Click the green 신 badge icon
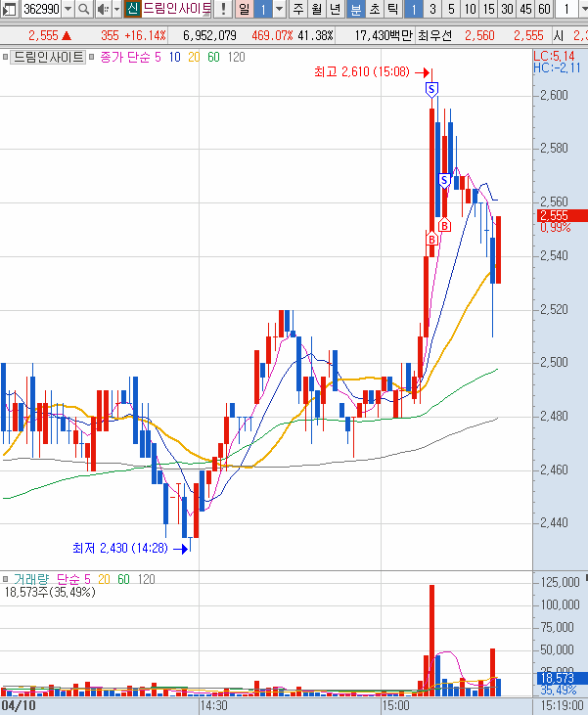 pos(132,10)
